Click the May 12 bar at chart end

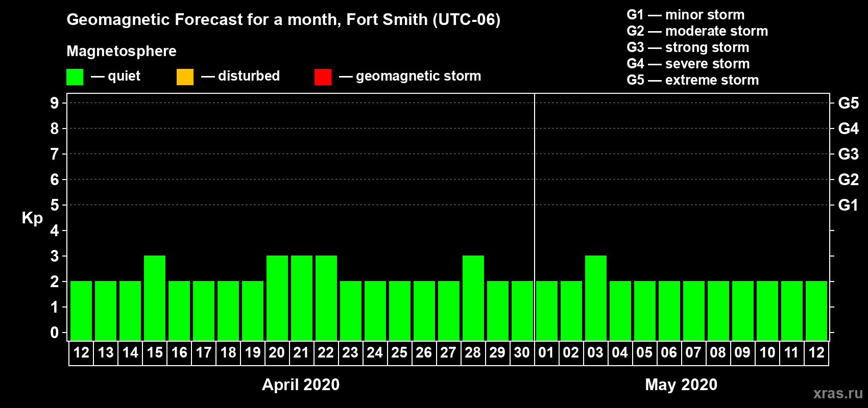tap(816, 310)
